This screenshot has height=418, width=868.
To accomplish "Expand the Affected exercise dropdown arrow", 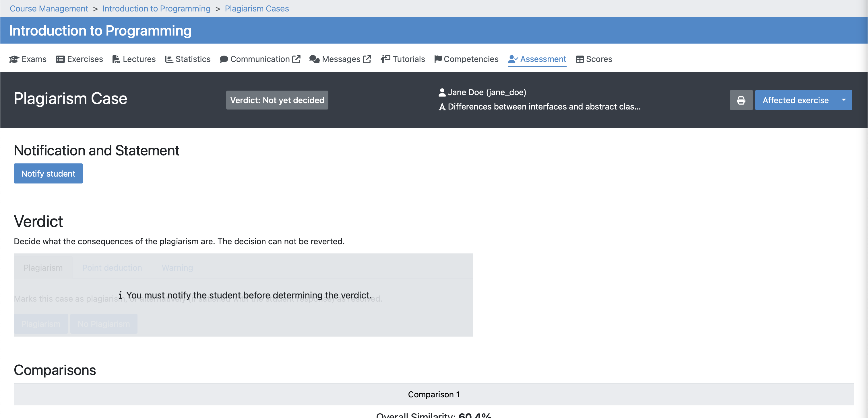I will (x=843, y=100).
